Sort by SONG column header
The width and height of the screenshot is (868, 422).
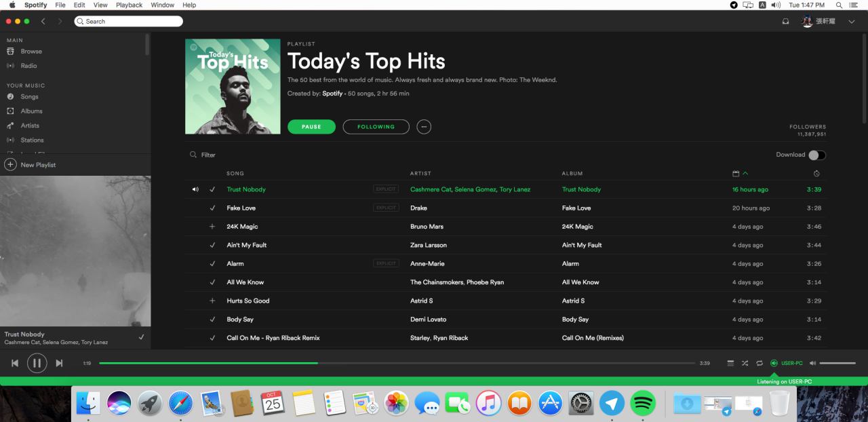pyautogui.click(x=235, y=174)
